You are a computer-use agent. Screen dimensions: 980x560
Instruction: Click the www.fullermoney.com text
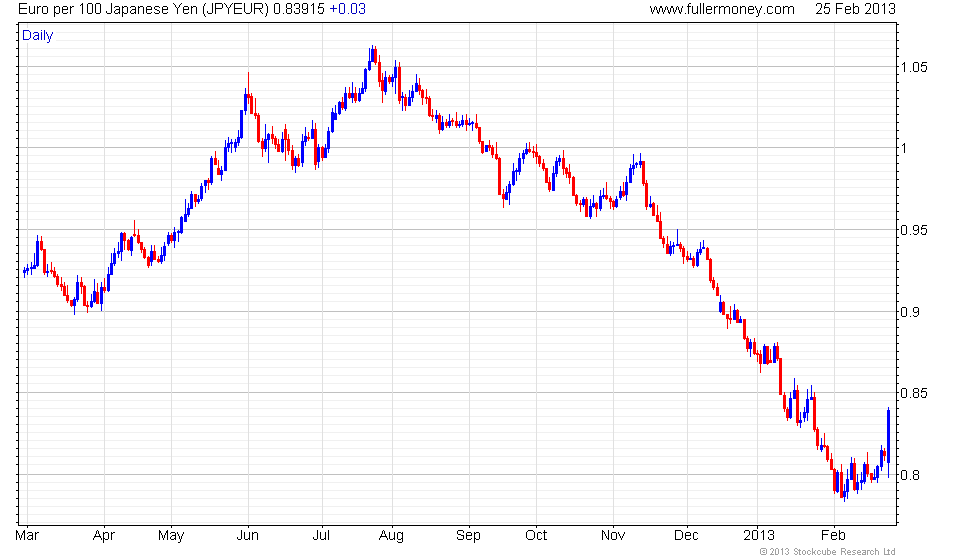(722, 9)
